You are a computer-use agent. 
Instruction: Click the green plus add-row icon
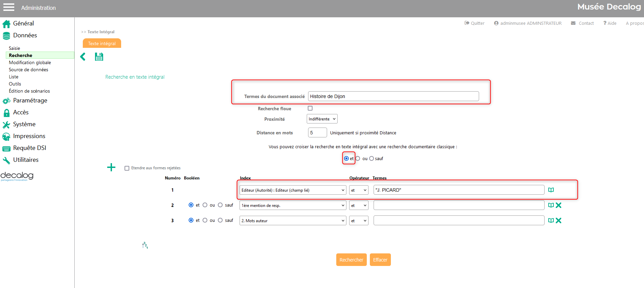[x=111, y=167]
